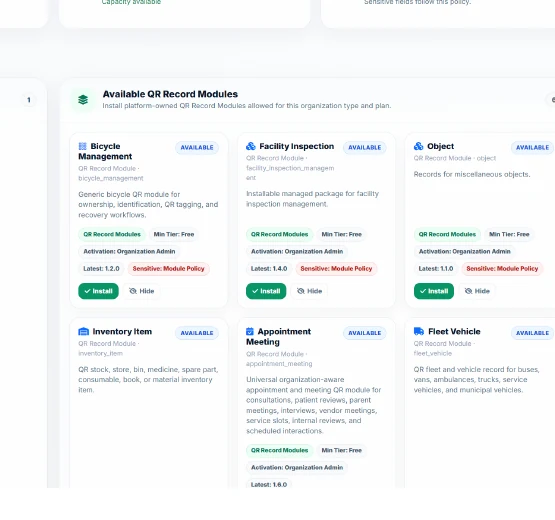
Task: Hide the Facility Inspection module
Action: (309, 291)
